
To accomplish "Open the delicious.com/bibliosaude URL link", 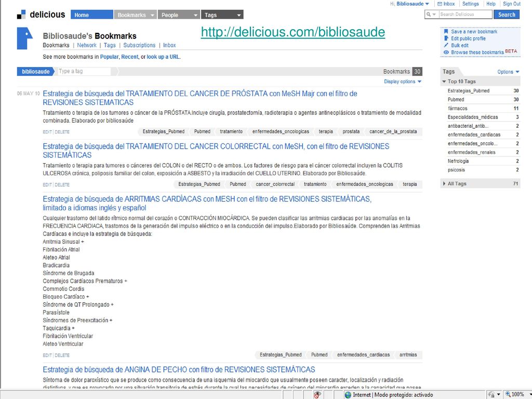I will [x=293, y=32].
